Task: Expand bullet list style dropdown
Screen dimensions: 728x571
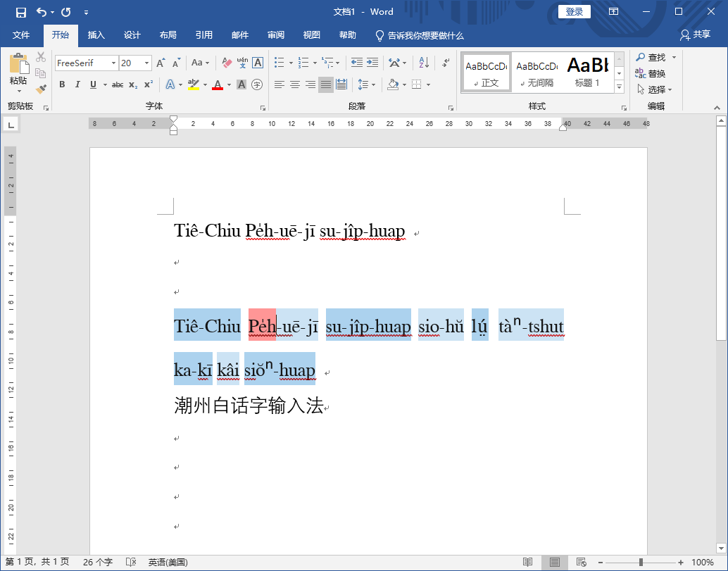Action: tap(291, 63)
